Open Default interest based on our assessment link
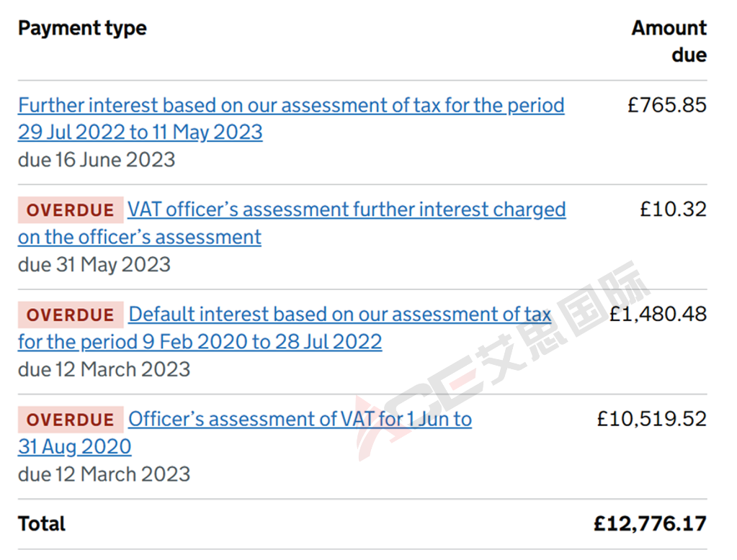The image size is (737, 560). (340, 315)
